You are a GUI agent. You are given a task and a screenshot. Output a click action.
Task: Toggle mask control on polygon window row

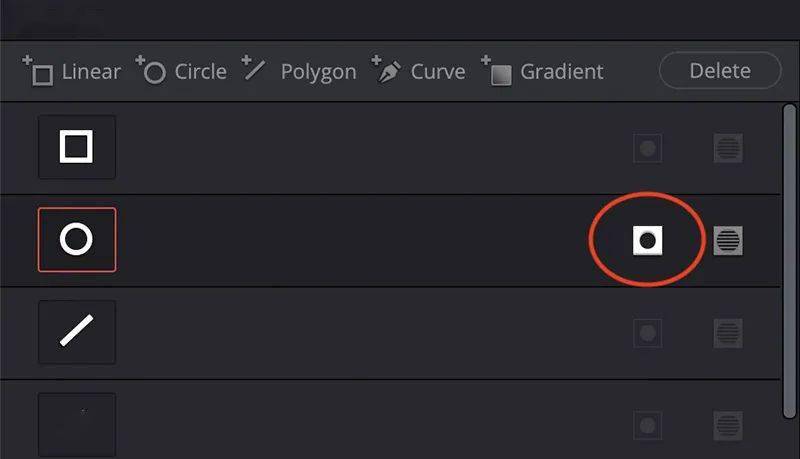click(728, 332)
